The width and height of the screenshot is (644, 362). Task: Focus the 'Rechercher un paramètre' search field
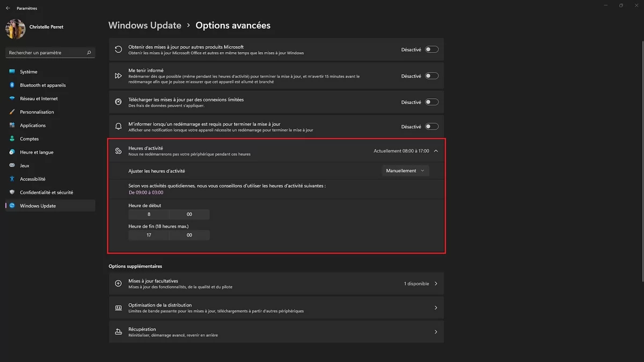tap(50, 53)
